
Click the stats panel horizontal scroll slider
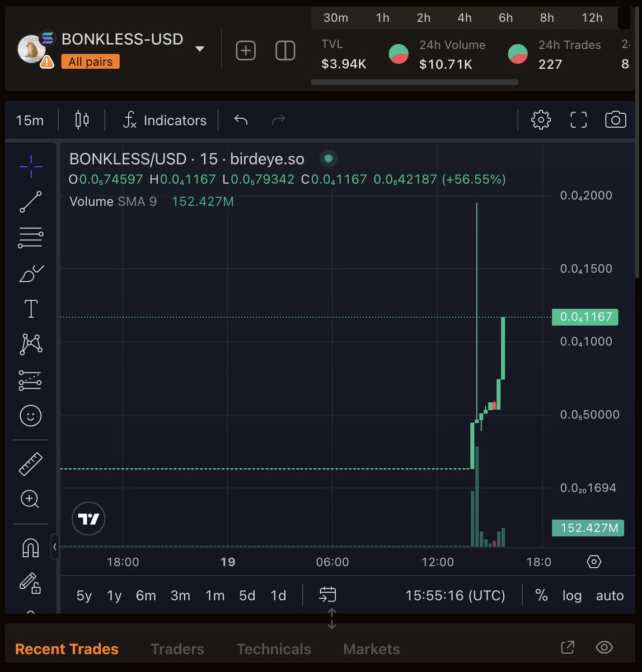click(x=414, y=82)
